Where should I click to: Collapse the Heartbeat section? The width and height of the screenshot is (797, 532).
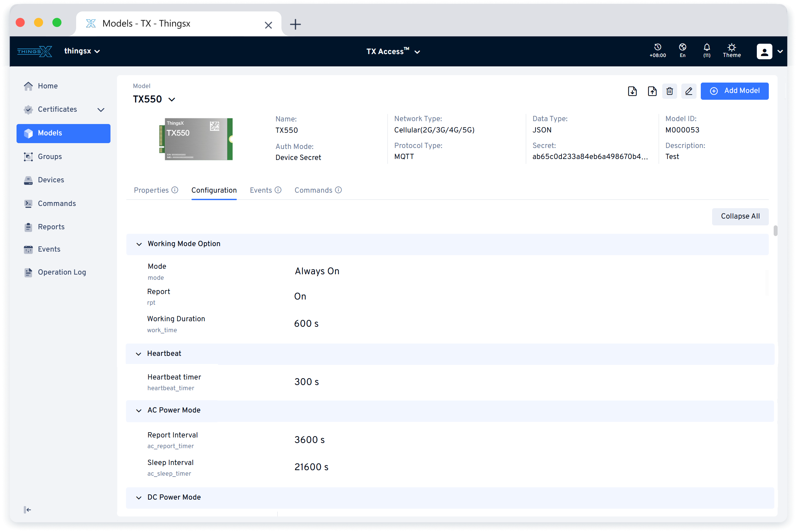(138, 354)
